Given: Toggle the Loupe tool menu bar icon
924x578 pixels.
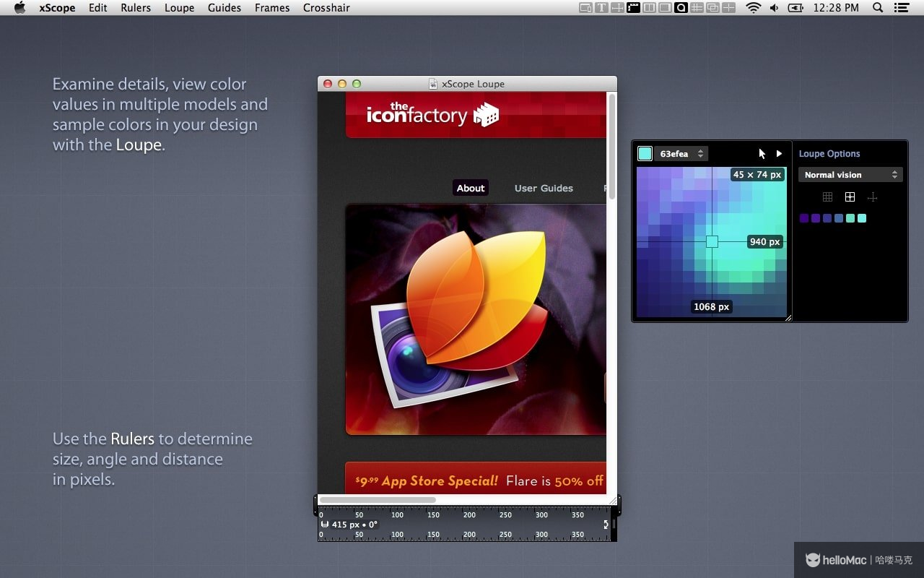Looking at the screenshot, I should click(681, 8).
